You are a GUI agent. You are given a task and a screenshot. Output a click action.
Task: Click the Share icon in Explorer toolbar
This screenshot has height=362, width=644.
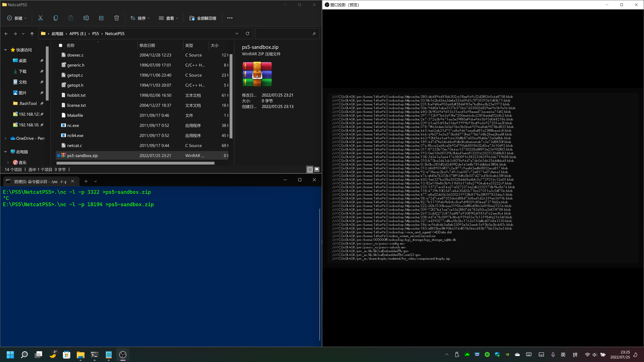click(101, 18)
